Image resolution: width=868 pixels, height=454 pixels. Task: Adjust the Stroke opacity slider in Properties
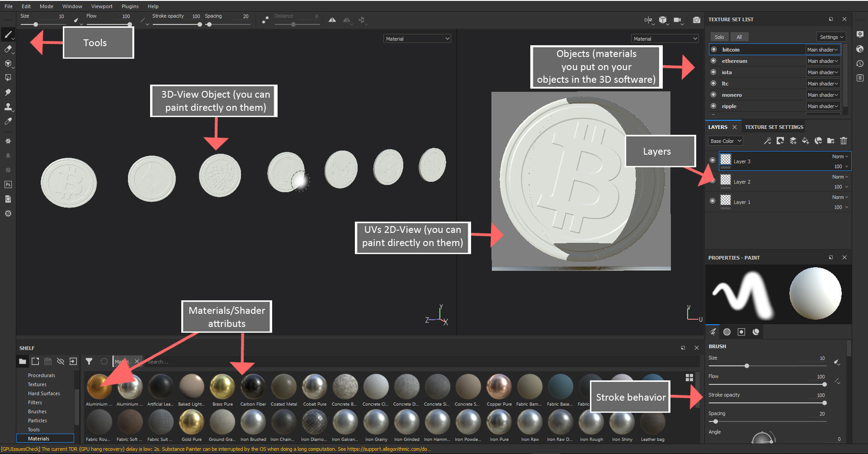click(x=767, y=403)
